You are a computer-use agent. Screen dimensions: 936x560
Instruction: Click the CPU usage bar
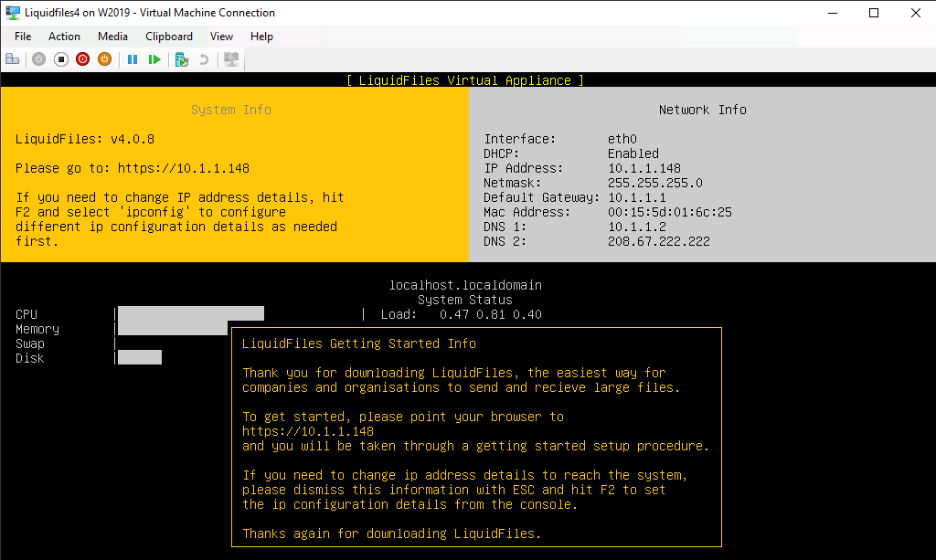click(190, 314)
